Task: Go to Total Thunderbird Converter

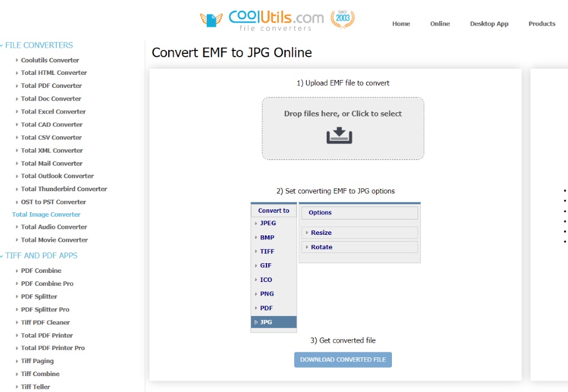Action: pos(64,189)
